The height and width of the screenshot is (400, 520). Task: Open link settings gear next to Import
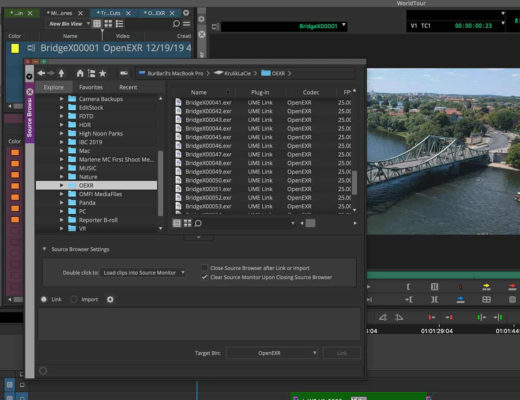[x=110, y=299]
